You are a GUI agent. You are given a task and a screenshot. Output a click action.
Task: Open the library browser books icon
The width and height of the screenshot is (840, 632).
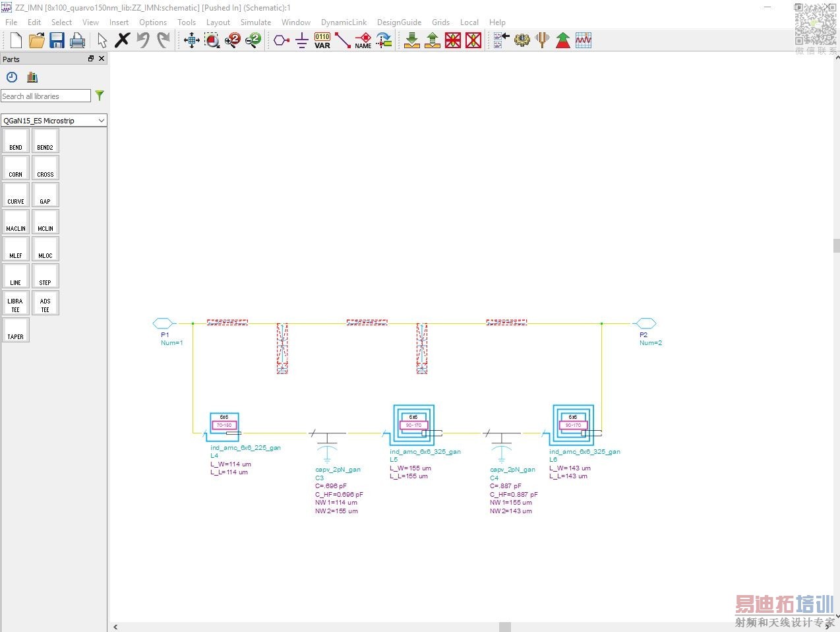tap(32, 77)
